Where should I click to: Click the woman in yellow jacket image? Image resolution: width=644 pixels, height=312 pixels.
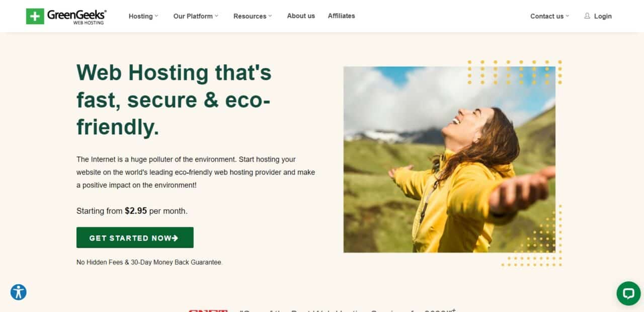pos(449,160)
